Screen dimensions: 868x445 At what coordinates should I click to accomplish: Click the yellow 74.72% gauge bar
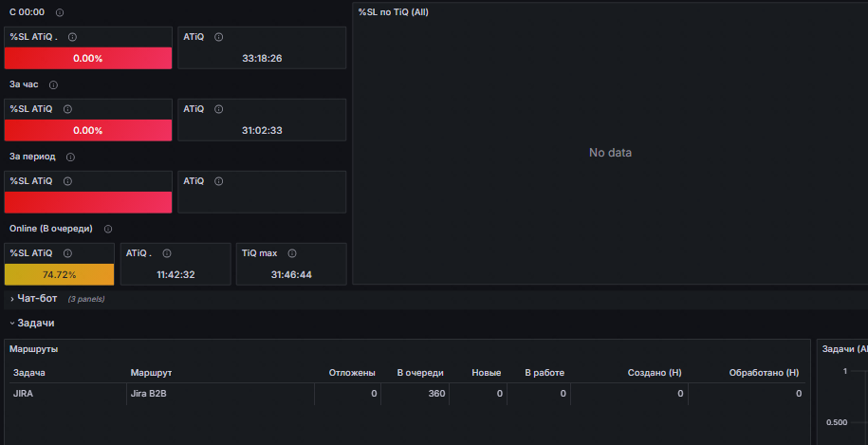click(59, 274)
